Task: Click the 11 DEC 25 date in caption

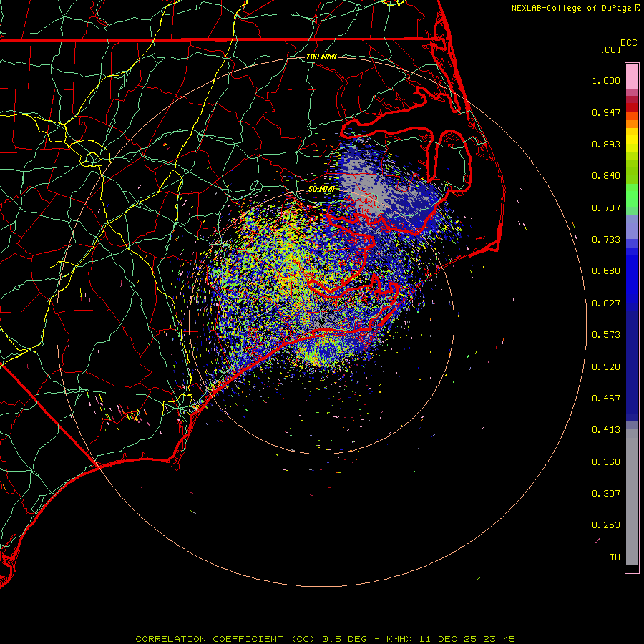Action: point(448,639)
